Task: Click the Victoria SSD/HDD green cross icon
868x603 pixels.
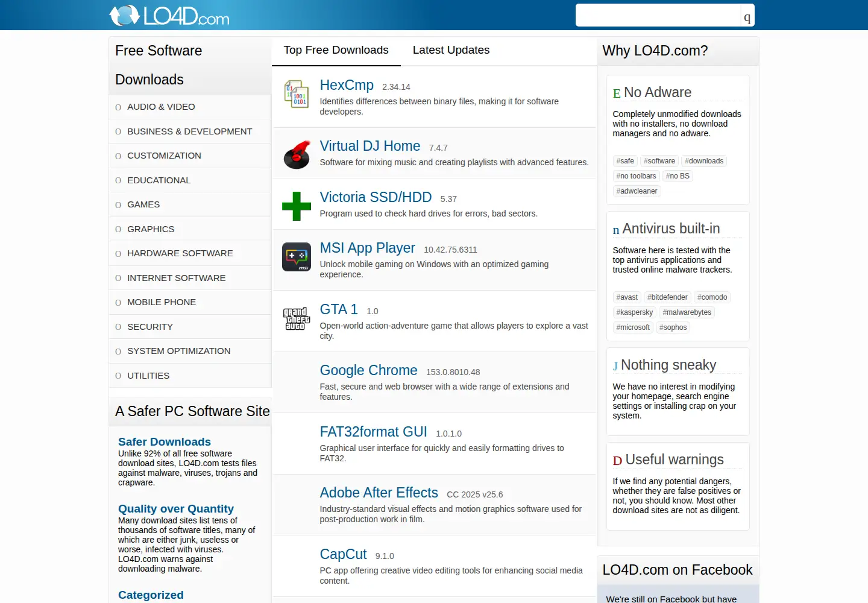Action: tap(297, 206)
